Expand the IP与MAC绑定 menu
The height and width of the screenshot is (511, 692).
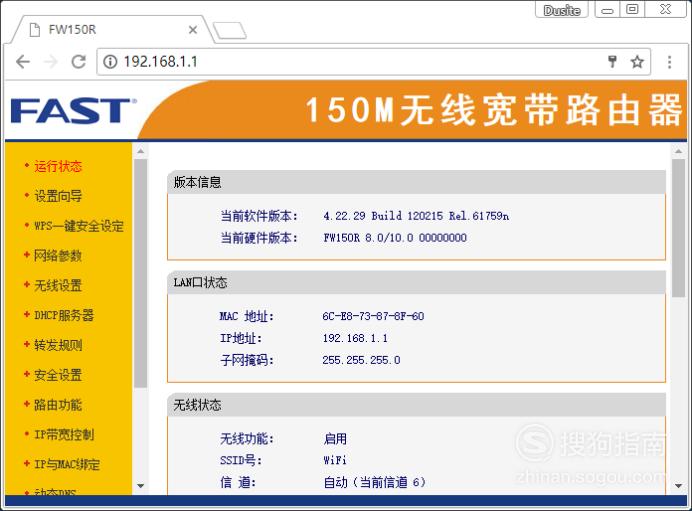point(67,464)
